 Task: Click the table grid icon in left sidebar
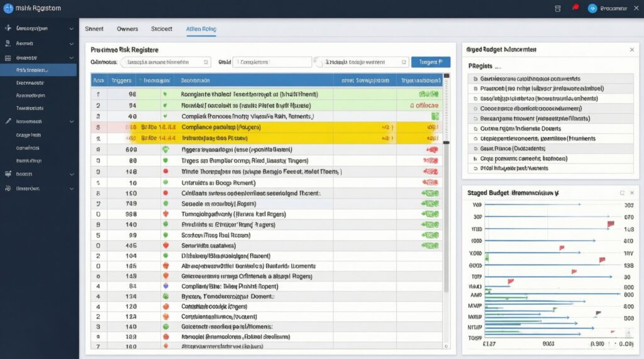[x=8, y=57]
